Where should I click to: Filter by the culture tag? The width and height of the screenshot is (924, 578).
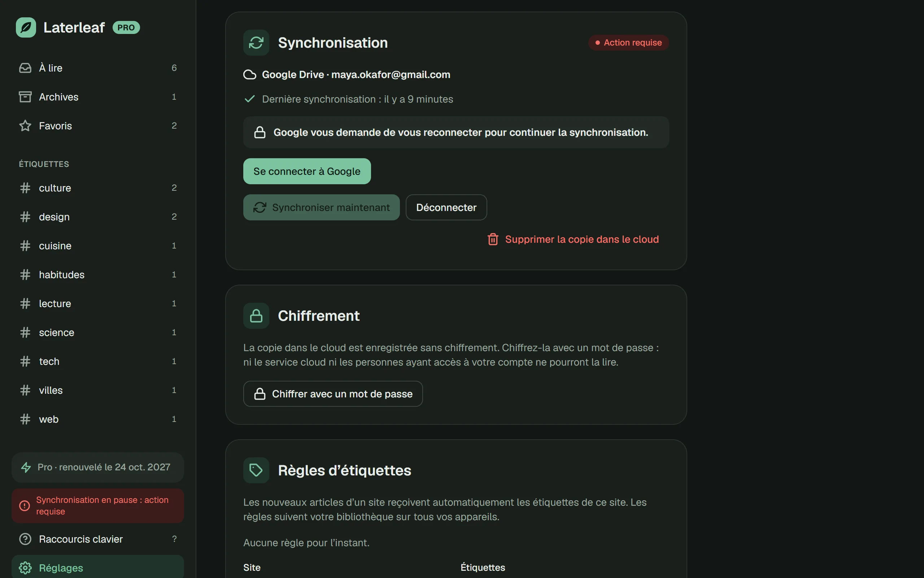pyautogui.click(x=98, y=188)
